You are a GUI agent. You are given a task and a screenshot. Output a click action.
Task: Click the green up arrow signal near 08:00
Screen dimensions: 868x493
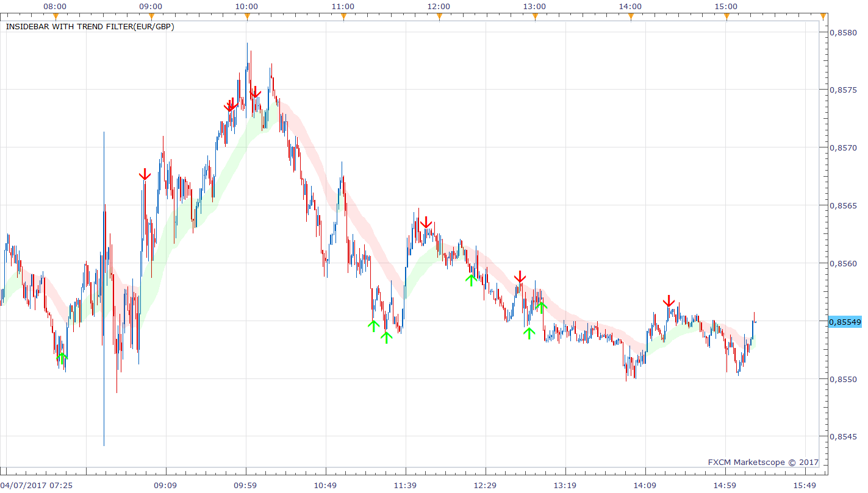click(62, 358)
